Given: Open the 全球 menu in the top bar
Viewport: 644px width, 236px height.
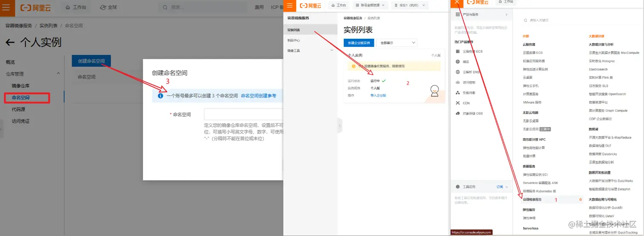Looking at the screenshot, I should [109, 7].
